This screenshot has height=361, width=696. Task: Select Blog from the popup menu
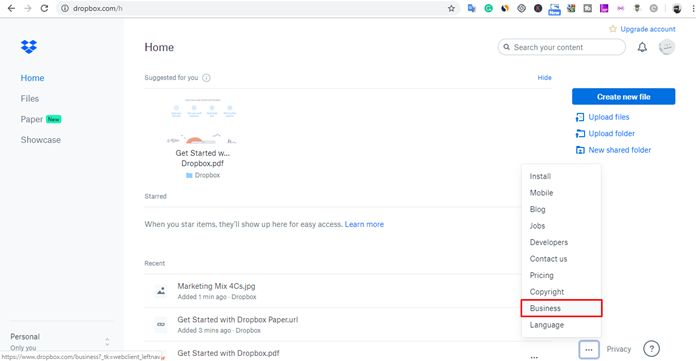click(538, 209)
